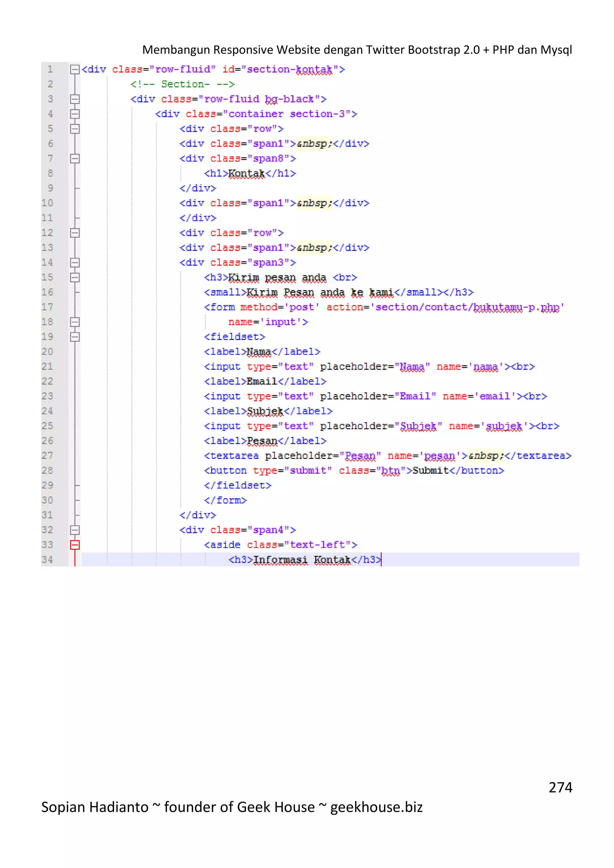
Task: Click the 'row-fluid bg-black' class value
Action: pyautogui.click(x=259, y=99)
